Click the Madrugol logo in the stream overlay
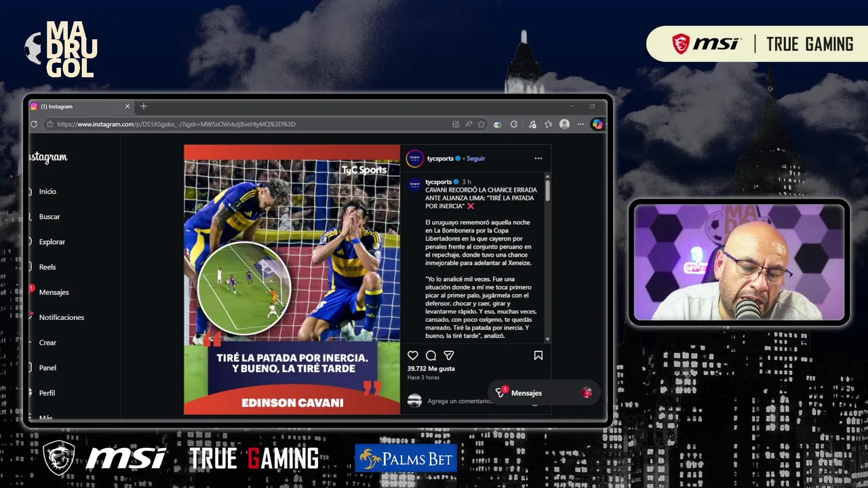Screen dimensions: 868x488 click(61, 49)
